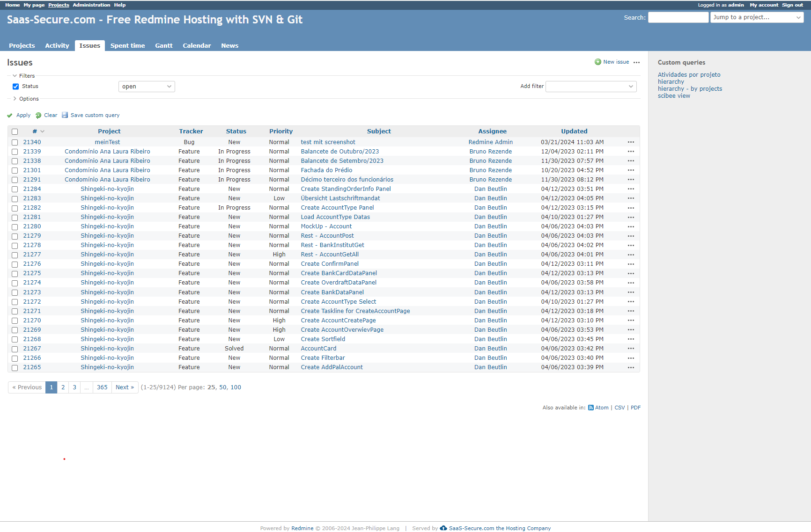The image size is (811, 532).
Task: Switch to the Gantt tab
Action: [x=164, y=46]
